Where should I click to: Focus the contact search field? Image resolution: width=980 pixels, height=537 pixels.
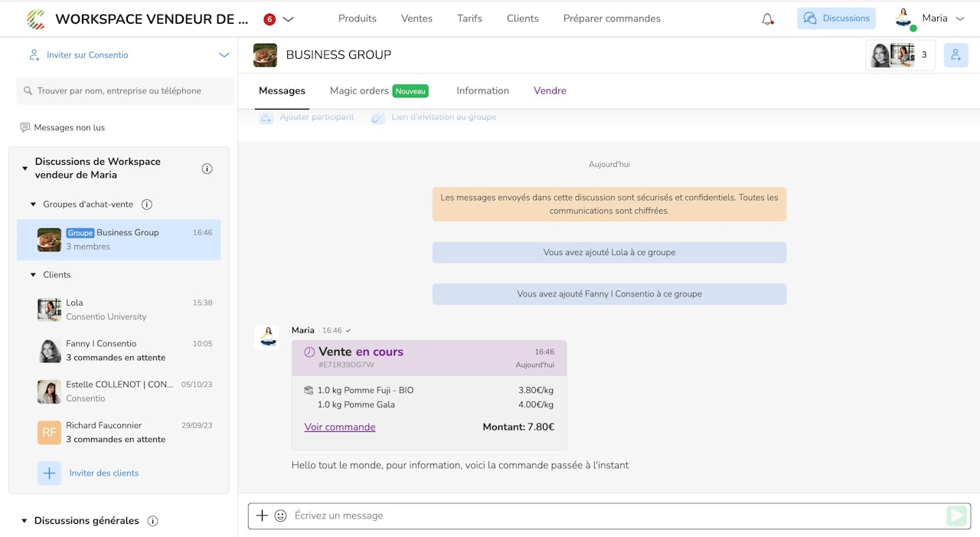[125, 90]
